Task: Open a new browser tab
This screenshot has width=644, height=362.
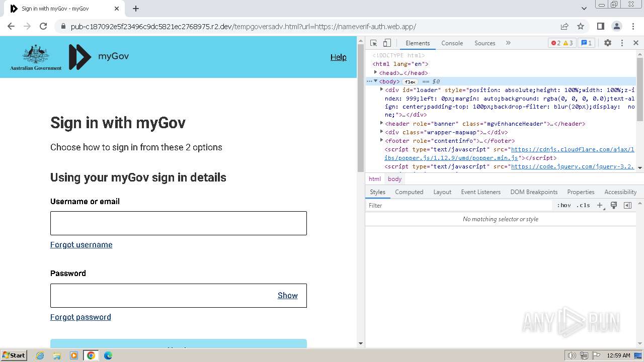Action: pos(136,9)
